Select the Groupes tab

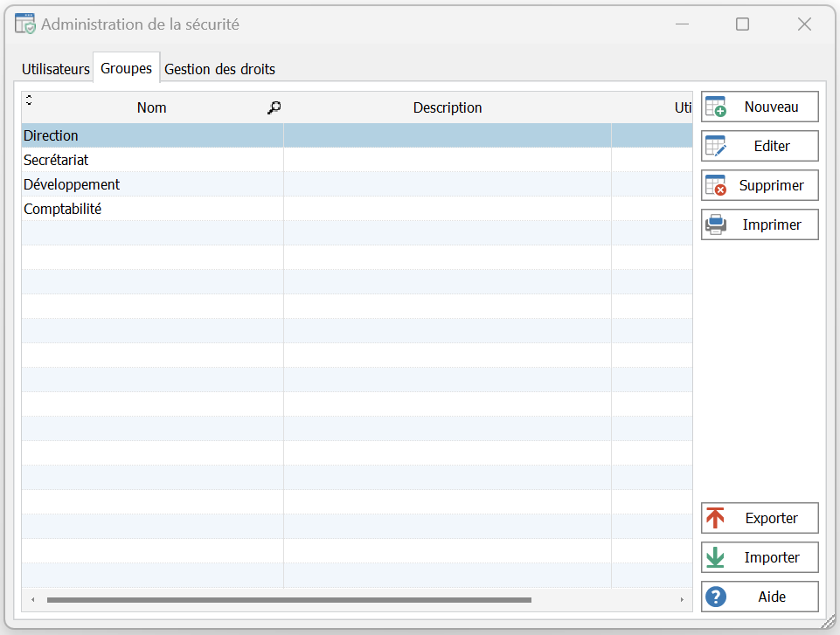[127, 68]
